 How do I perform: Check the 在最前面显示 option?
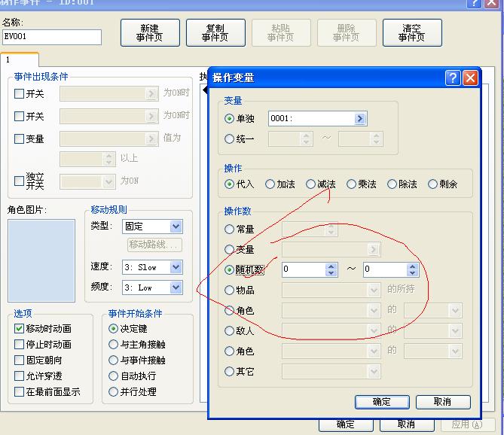click(20, 391)
